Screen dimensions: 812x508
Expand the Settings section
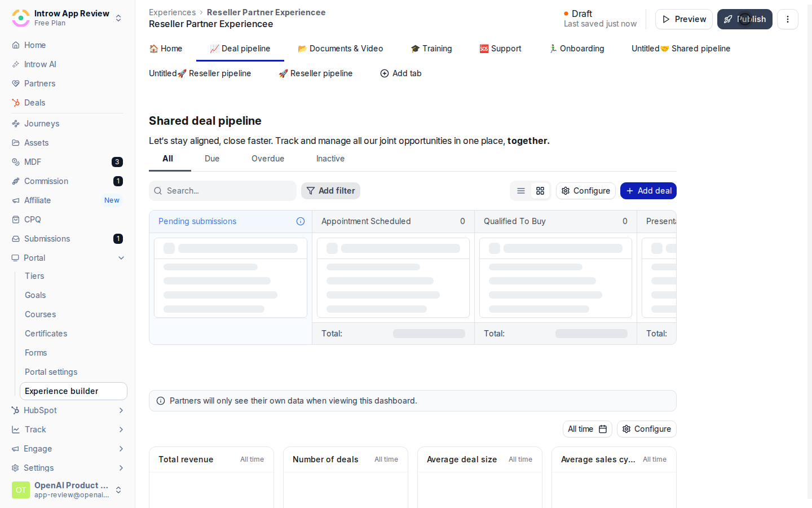121,468
